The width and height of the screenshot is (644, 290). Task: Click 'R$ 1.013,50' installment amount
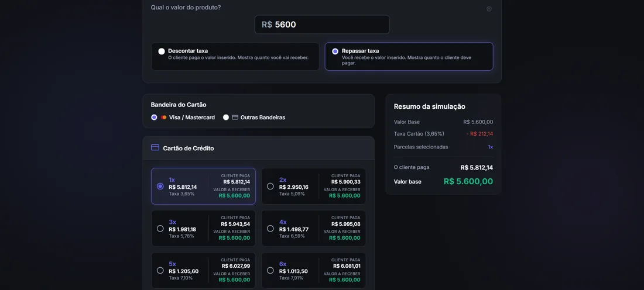(293, 271)
